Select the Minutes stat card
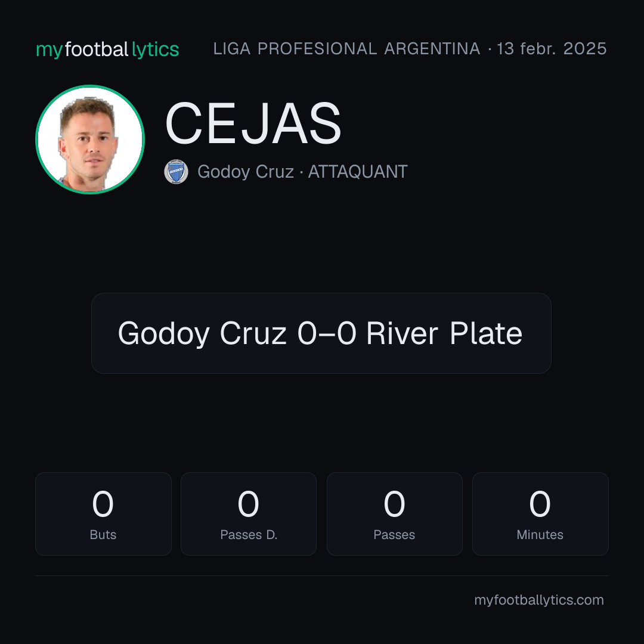 pos(540,514)
